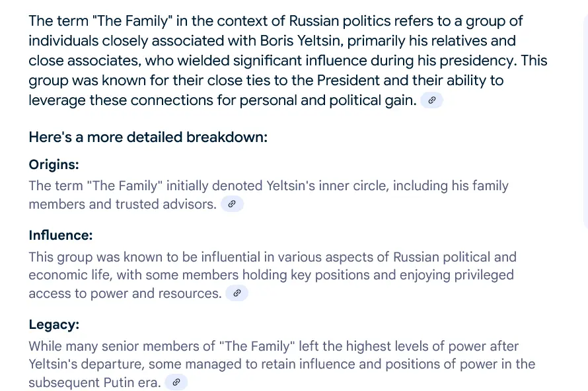Screen dimensions: 588x391
Task: Click the "Legacy:" heading
Action: click(54, 324)
